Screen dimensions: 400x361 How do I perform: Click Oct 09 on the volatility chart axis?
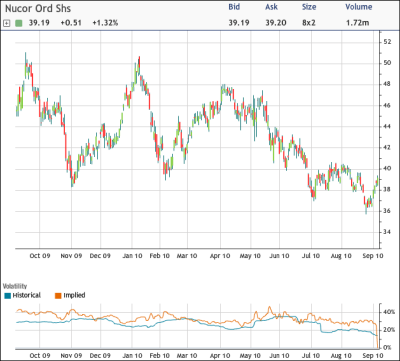pos(39,355)
